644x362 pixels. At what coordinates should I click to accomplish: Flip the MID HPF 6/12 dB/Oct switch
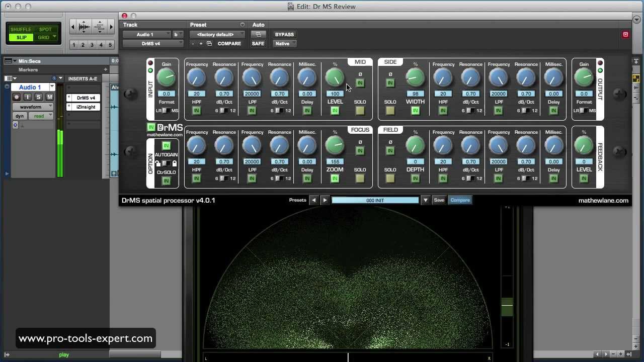[224, 111]
